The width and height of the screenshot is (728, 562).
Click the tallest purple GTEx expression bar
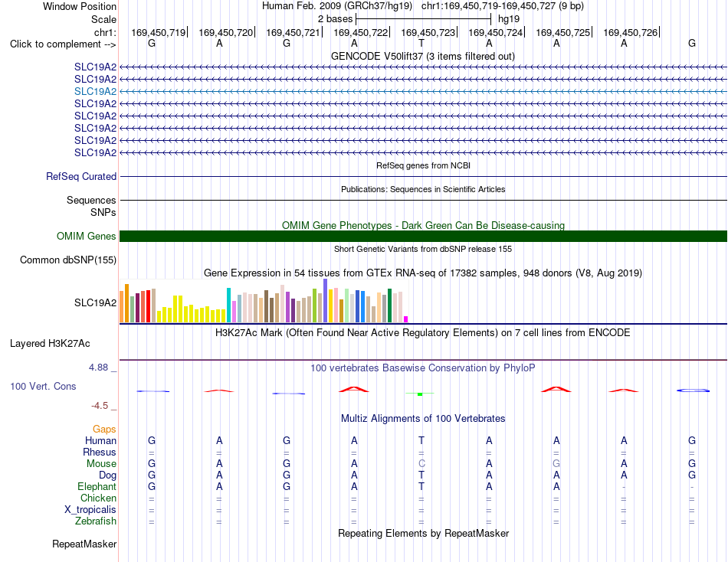point(325,300)
